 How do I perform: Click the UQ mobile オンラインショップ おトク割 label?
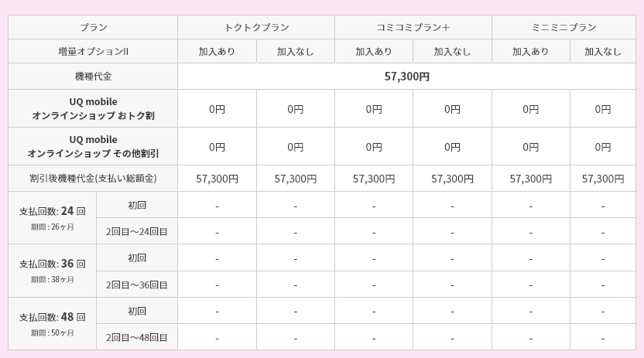pos(93,109)
